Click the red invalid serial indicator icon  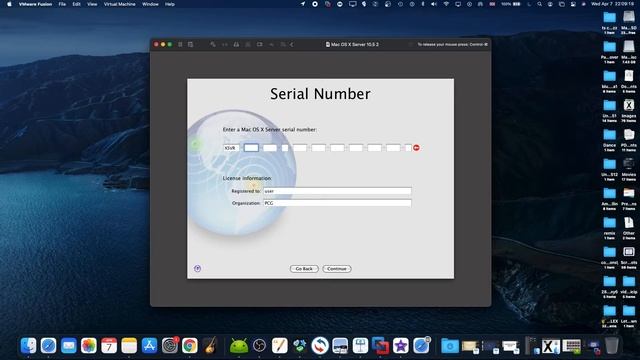pyautogui.click(x=416, y=148)
